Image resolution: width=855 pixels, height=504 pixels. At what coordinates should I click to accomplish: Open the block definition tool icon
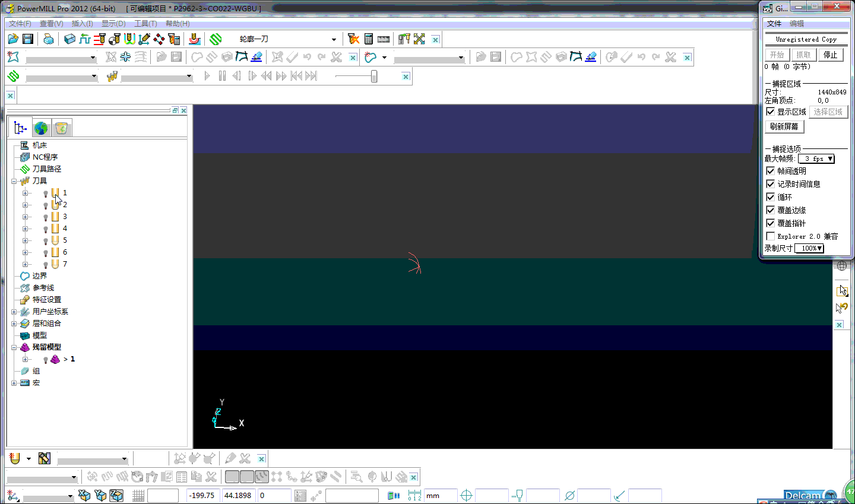pos(69,39)
